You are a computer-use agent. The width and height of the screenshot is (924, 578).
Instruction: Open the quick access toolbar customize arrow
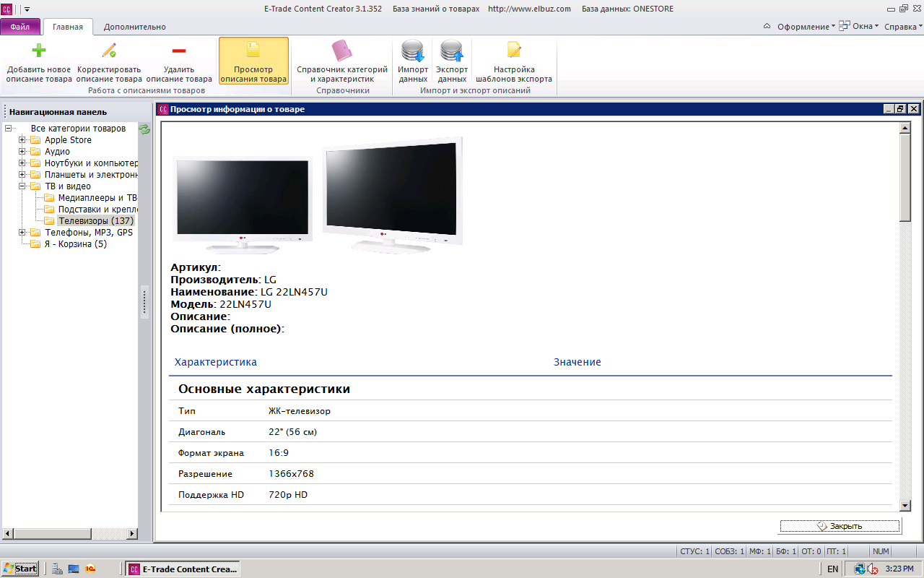pos(27,9)
